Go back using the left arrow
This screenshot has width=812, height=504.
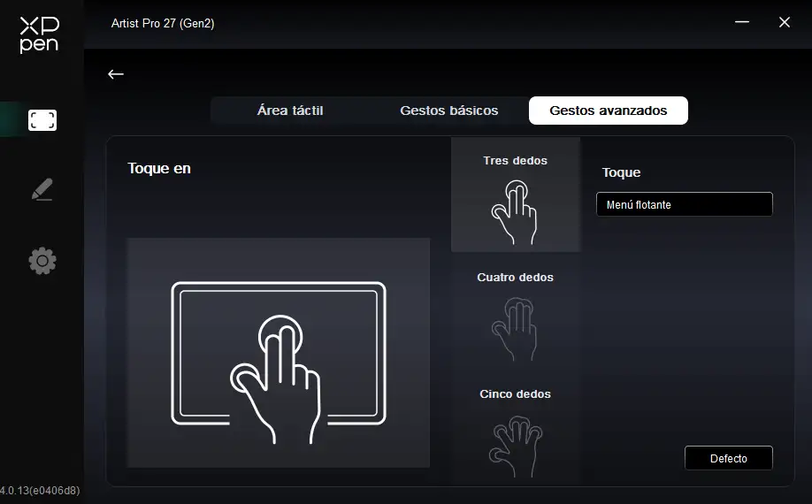[116, 74]
